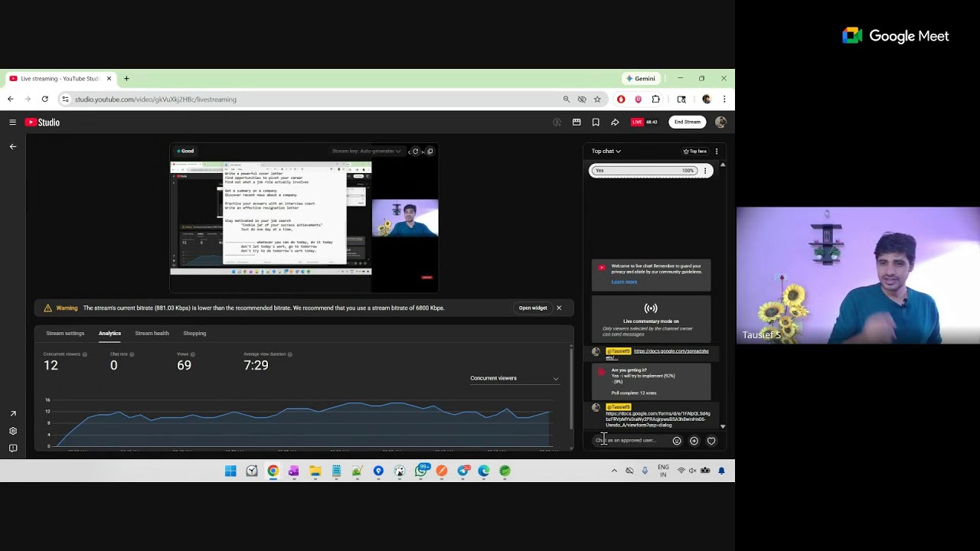Go back with Studio left arrow
This screenshot has width=980, height=551.
point(12,146)
